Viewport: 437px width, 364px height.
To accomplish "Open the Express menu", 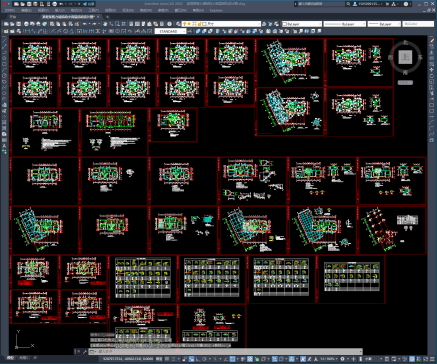I will [216, 10].
